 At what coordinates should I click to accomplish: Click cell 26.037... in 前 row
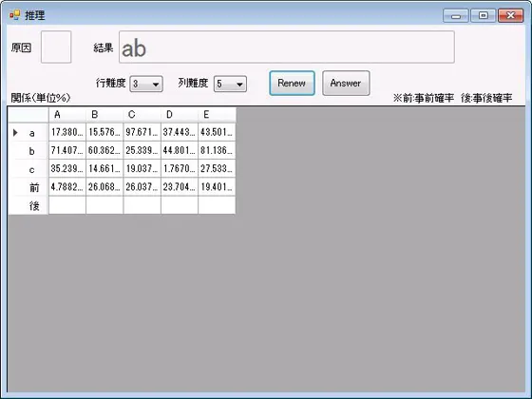pyautogui.click(x=142, y=187)
